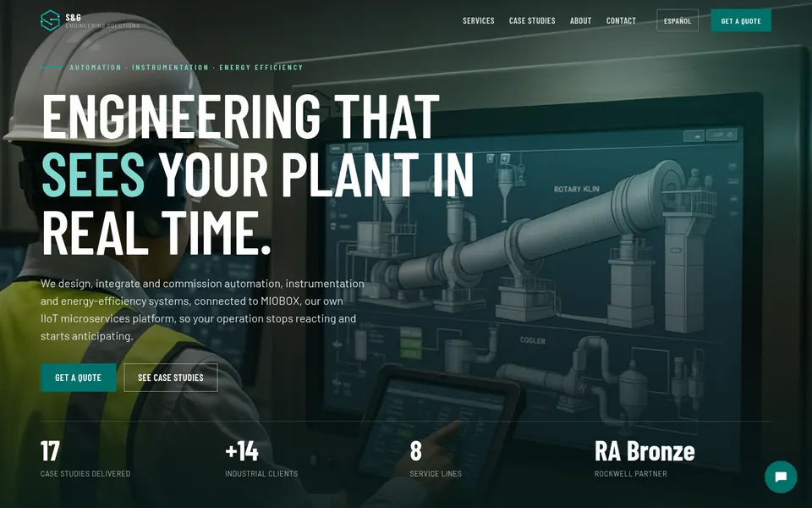Click the 'Industrial Clients' label
812x508 pixels.
click(261, 474)
